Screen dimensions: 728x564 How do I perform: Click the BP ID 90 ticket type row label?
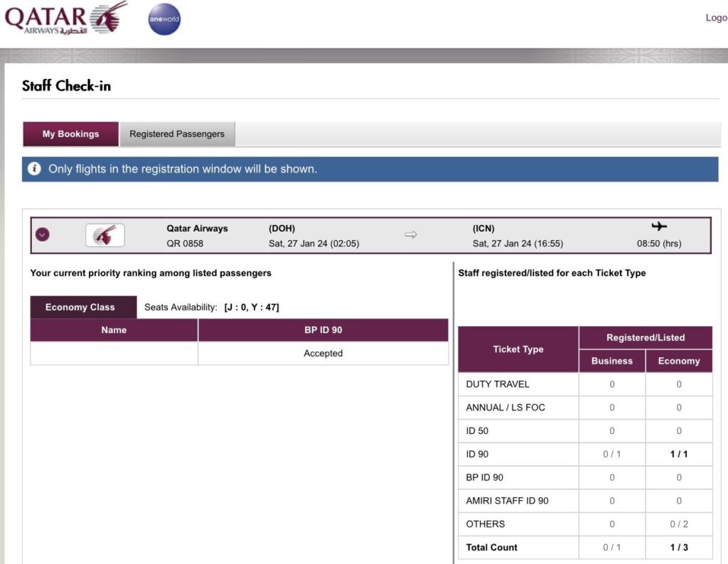(x=485, y=477)
